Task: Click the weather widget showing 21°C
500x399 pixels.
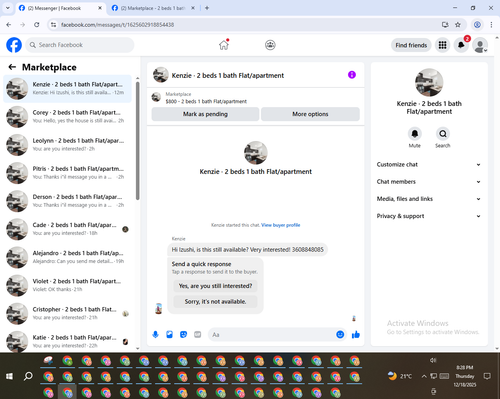Action: point(400,376)
